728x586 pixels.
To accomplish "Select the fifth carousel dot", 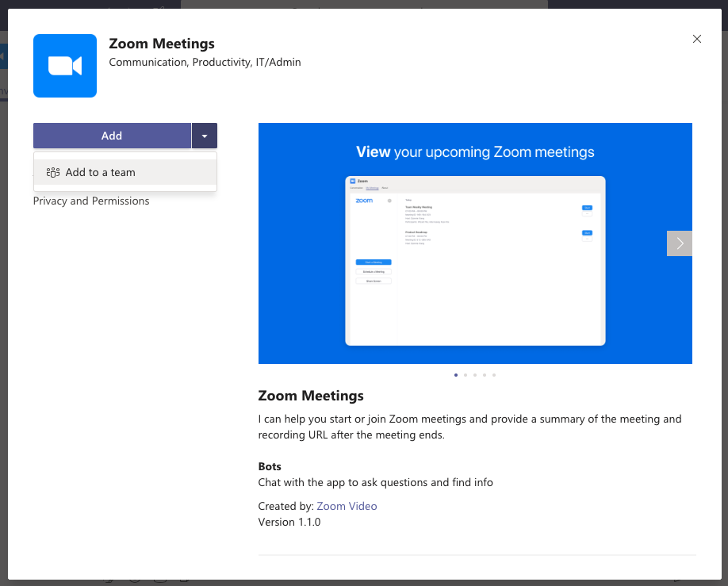I will 494,375.
